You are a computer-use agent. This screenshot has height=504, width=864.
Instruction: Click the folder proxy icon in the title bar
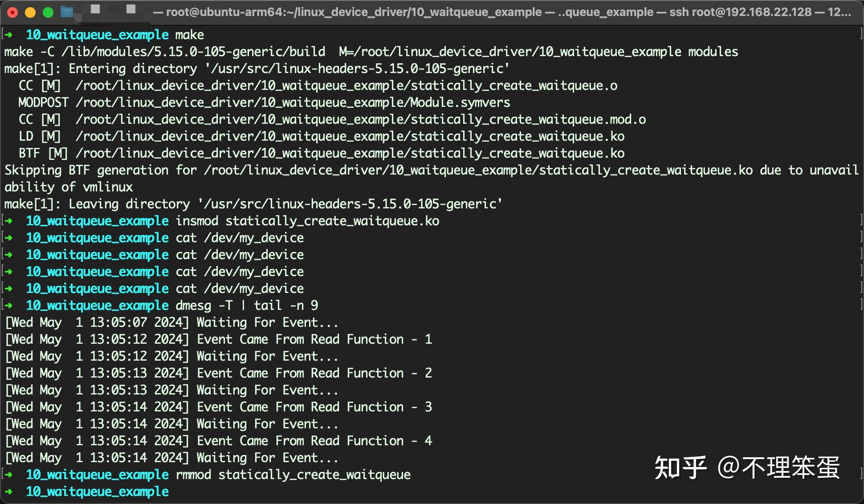(x=67, y=12)
